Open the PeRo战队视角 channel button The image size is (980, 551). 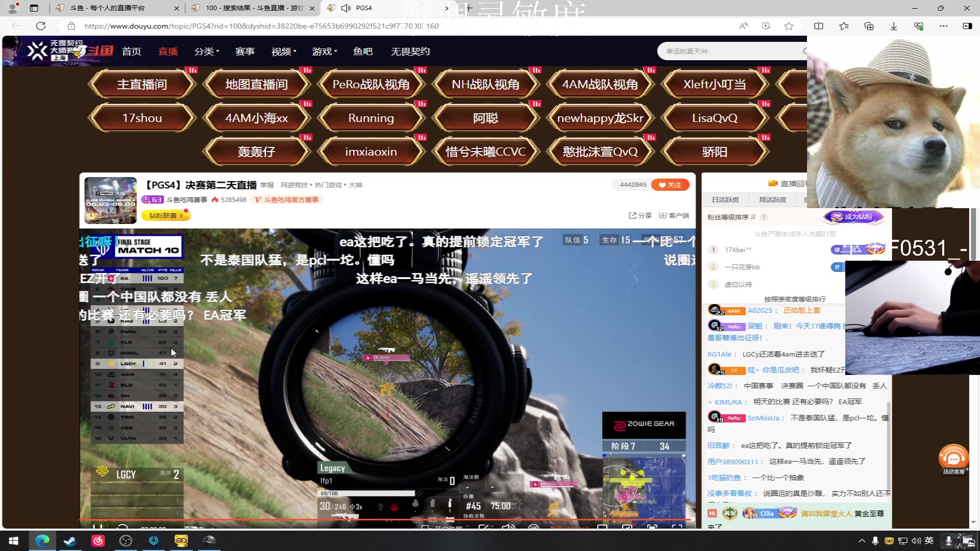point(371,84)
